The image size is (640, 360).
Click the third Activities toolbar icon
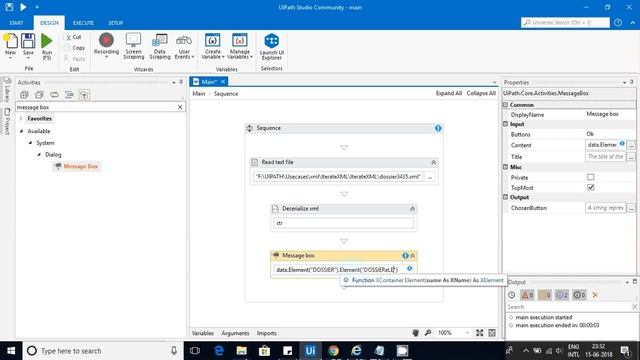(x=54, y=95)
